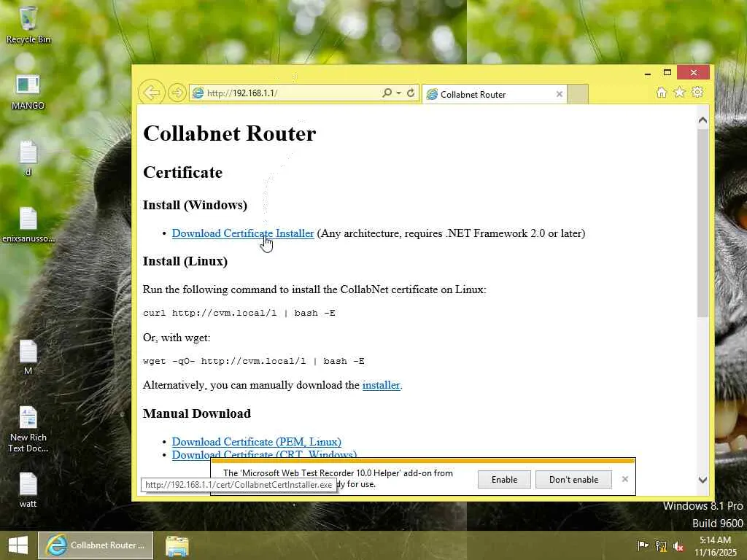Open Download Certificate (PEM, Linux) link

[x=256, y=442]
